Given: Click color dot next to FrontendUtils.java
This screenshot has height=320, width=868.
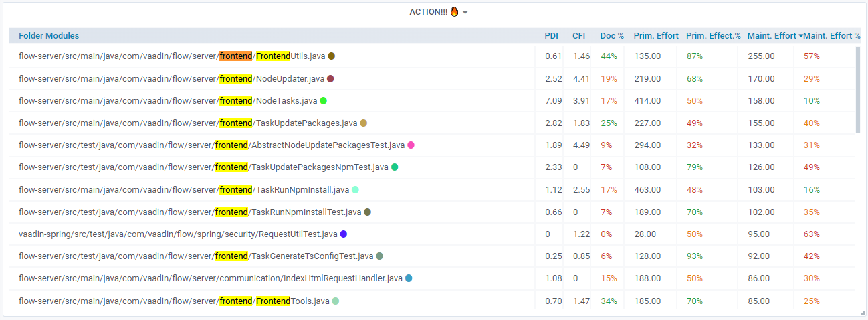Looking at the screenshot, I should [x=331, y=56].
